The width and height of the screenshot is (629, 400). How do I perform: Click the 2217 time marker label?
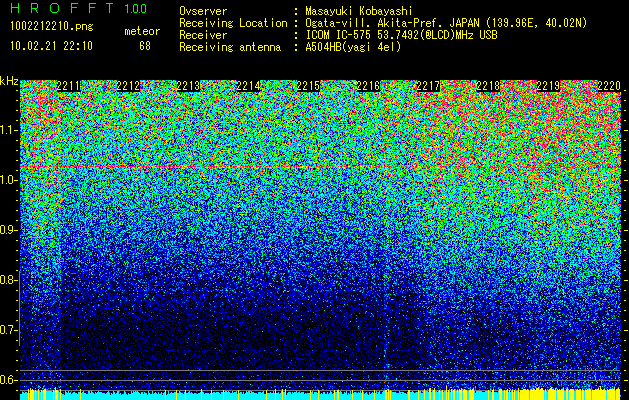[428, 86]
